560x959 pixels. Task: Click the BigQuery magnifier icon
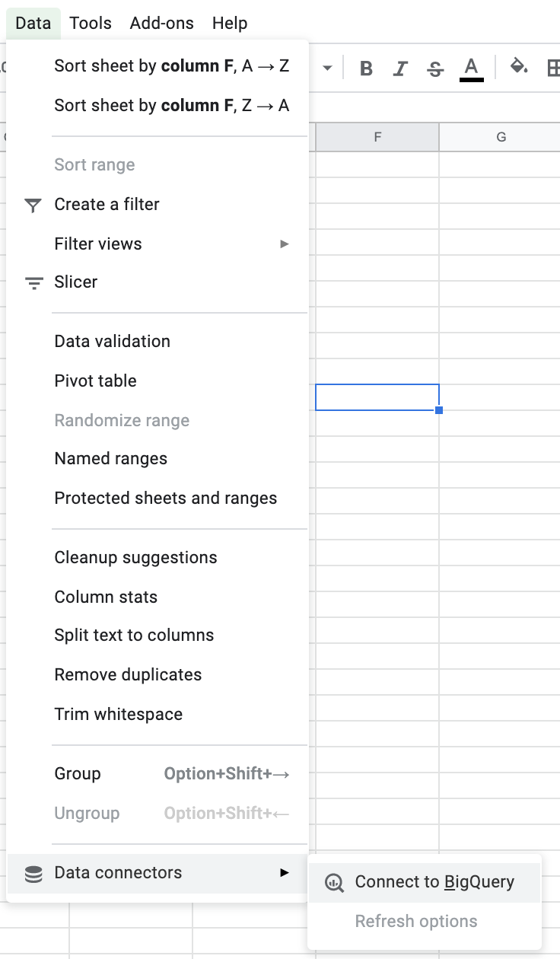coord(334,883)
